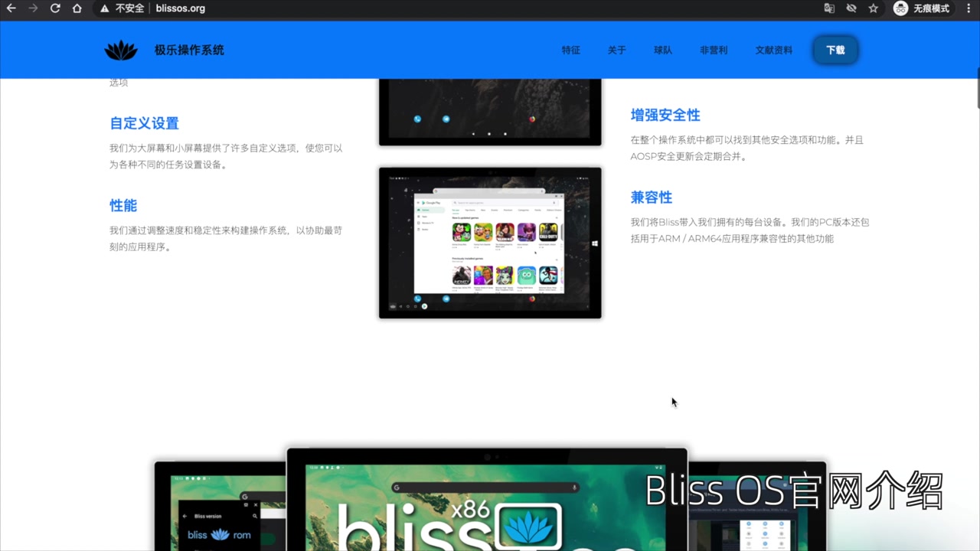Click the 极乐操作系统 site title
Viewport: 980px width, 551px height.
coord(189,51)
